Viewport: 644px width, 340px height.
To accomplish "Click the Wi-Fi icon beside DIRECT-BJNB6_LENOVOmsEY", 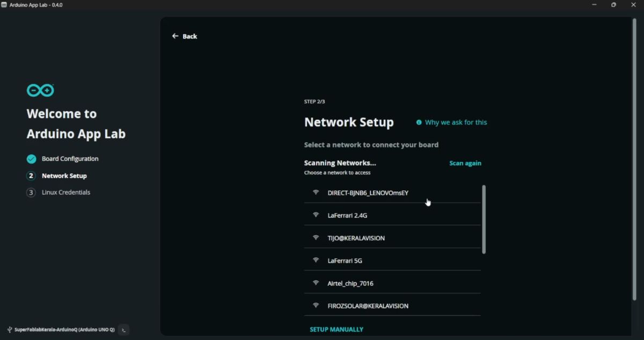I will pos(315,192).
